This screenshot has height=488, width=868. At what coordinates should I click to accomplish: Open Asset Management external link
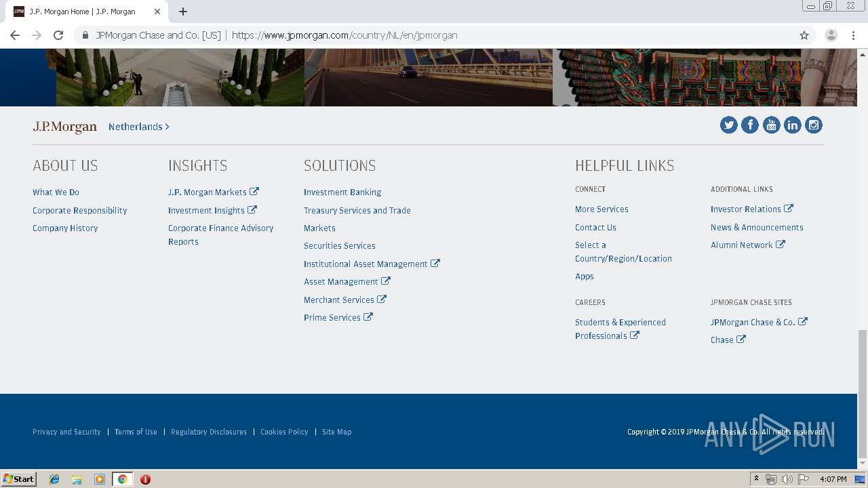point(347,282)
